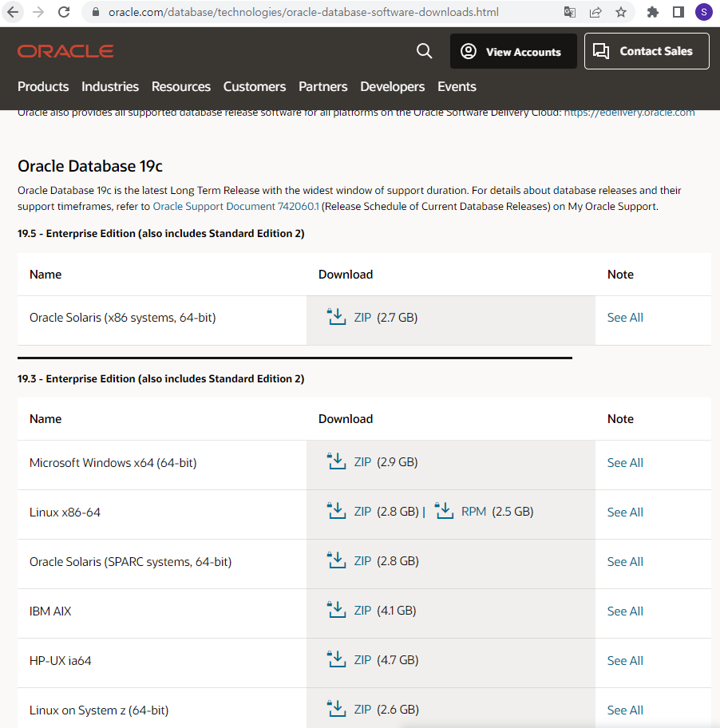The height and width of the screenshot is (728, 720).
Task: Download RPM link for Linux x86-64
Action: click(x=473, y=512)
